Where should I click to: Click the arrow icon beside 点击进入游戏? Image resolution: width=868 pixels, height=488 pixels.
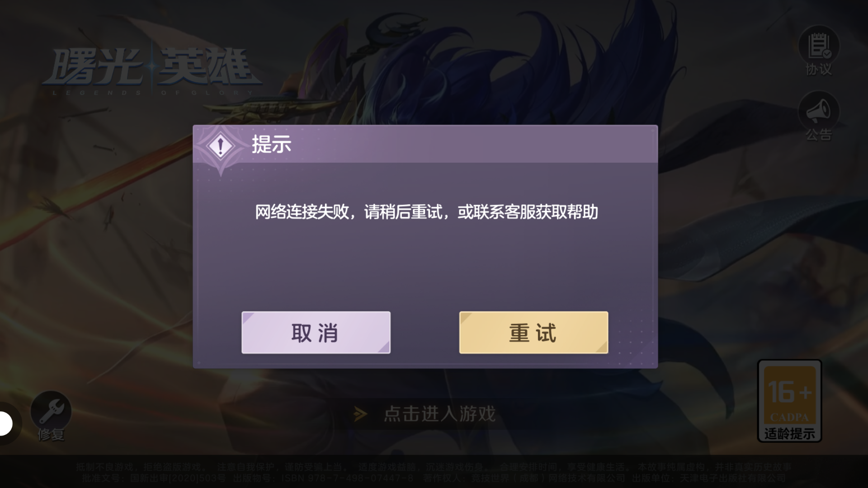tap(360, 414)
